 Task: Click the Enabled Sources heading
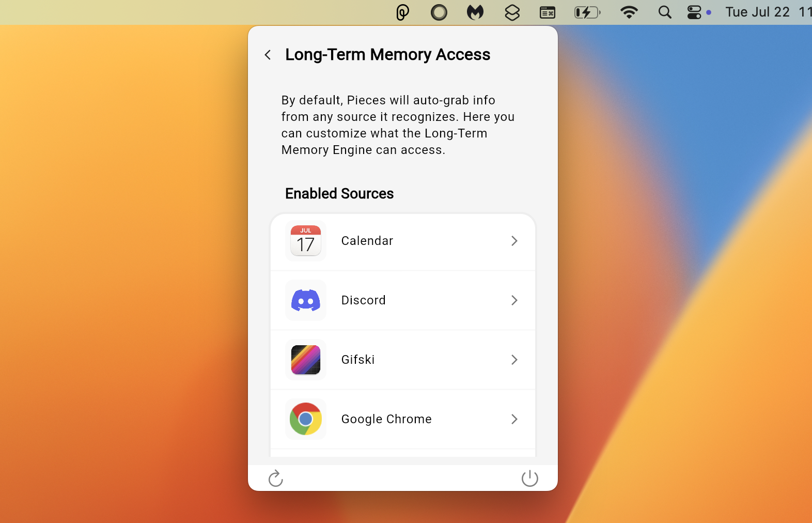coord(339,193)
